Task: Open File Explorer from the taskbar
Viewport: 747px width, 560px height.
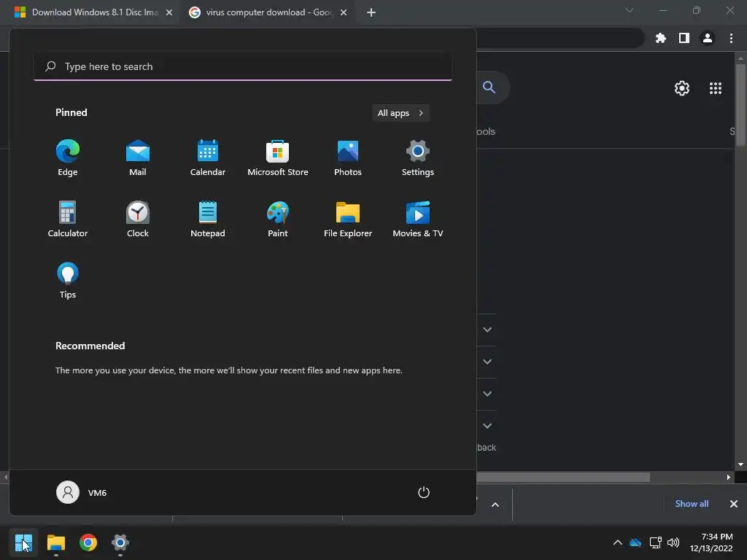Action: [55, 542]
